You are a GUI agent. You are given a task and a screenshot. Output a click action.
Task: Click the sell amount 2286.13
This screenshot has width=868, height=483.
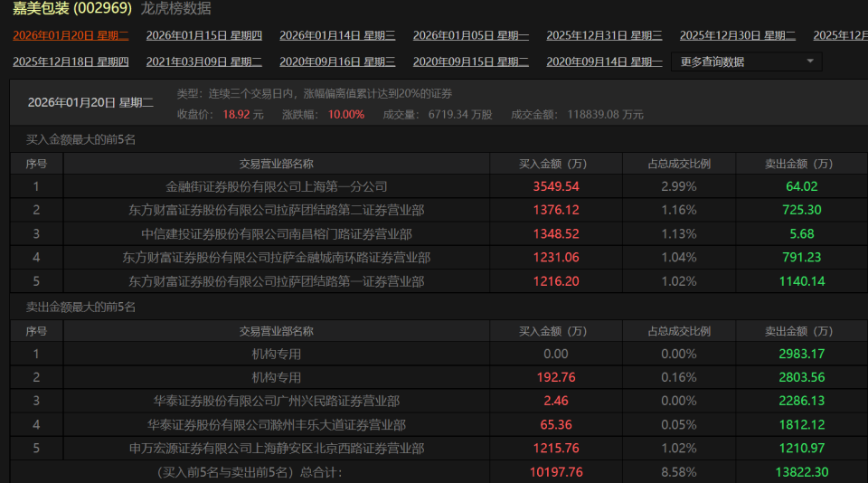[802, 401]
